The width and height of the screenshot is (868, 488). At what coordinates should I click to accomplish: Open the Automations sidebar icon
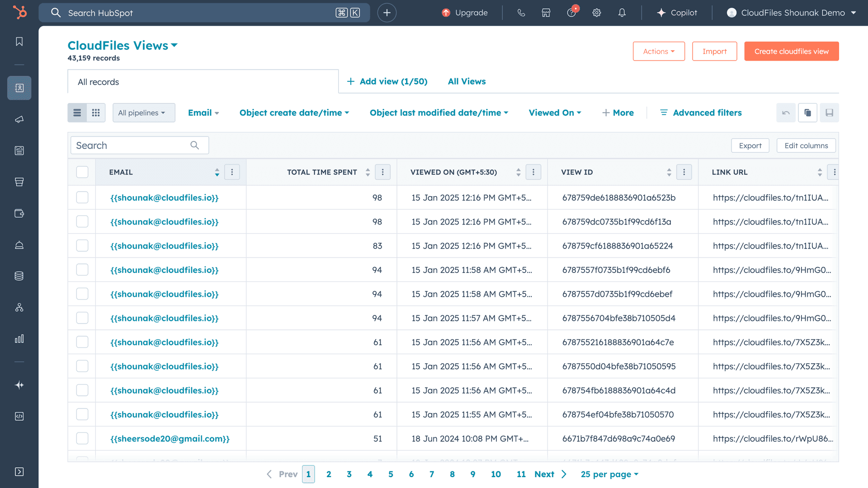coord(19,308)
